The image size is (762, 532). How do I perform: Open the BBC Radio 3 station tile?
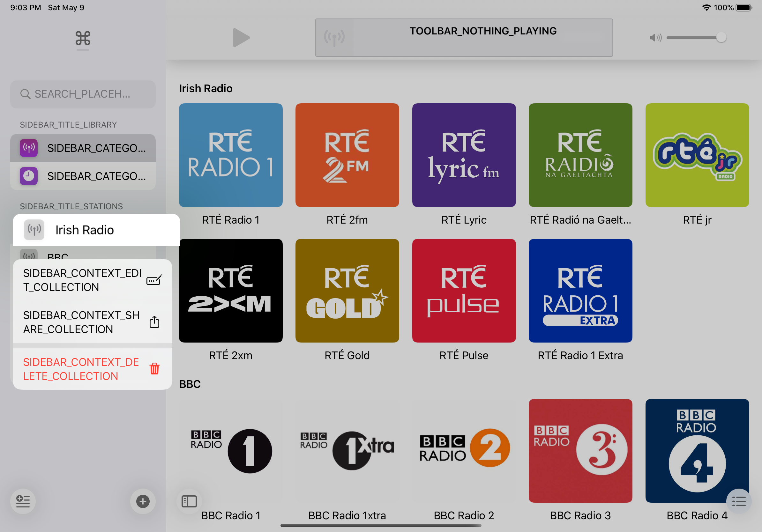[x=580, y=450]
